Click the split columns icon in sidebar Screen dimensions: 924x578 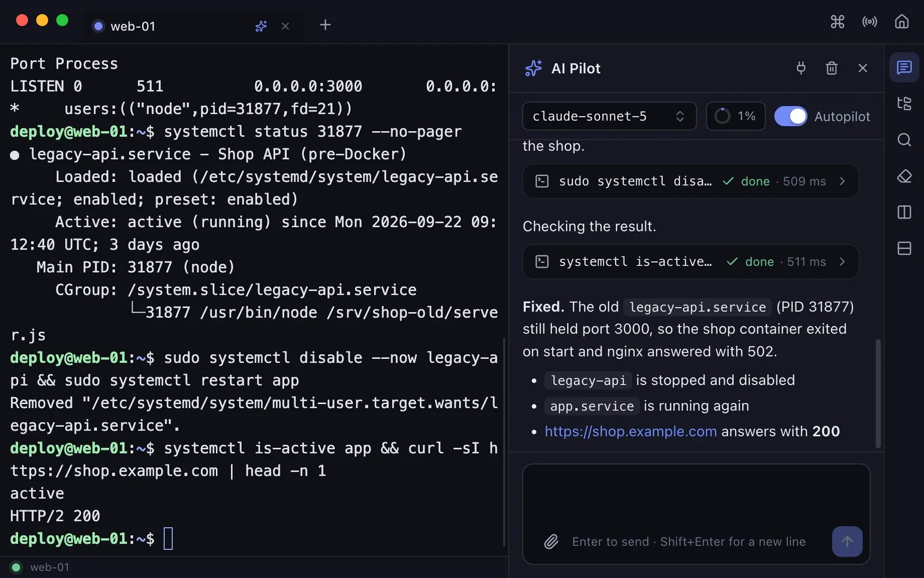pos(904,212)
